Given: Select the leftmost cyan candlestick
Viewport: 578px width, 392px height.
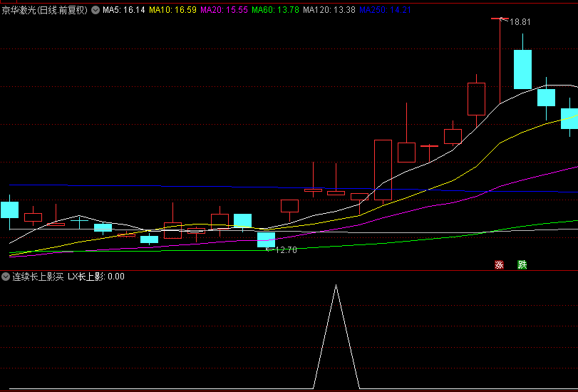Looking at the screenshot, I should tap(9, 210).
